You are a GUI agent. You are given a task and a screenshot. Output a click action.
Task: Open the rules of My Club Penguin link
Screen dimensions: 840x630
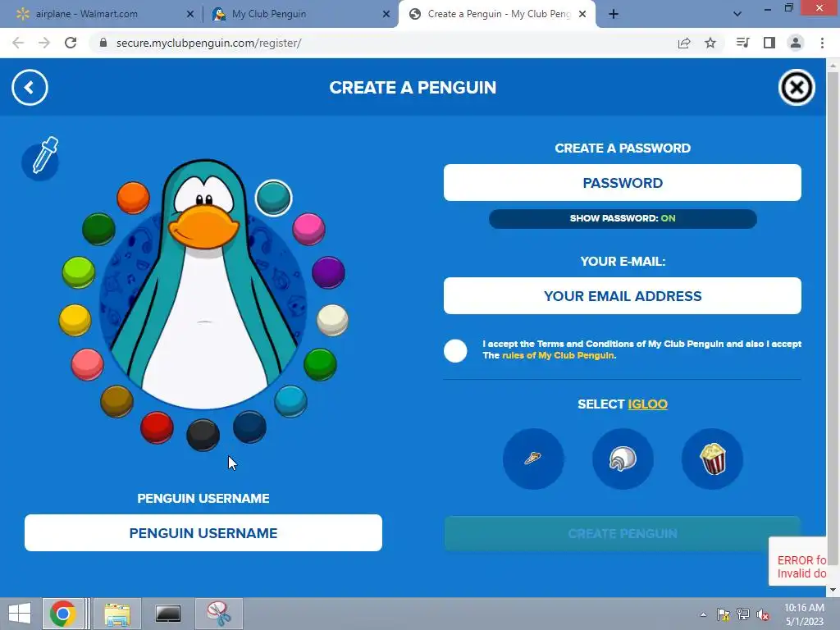click(x=558, y=355)
